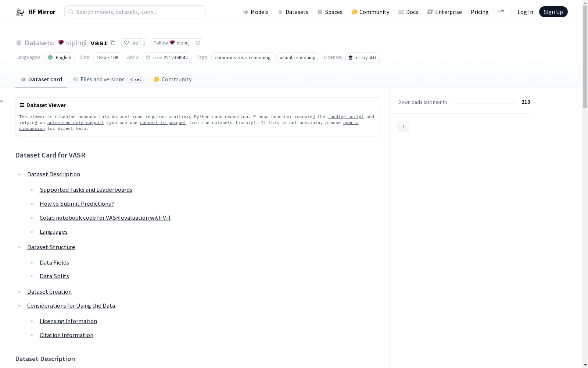The width and height of the screenshot is (588, 368).
Task: Click the xet badge on Files tab
Action: (136, 79)
